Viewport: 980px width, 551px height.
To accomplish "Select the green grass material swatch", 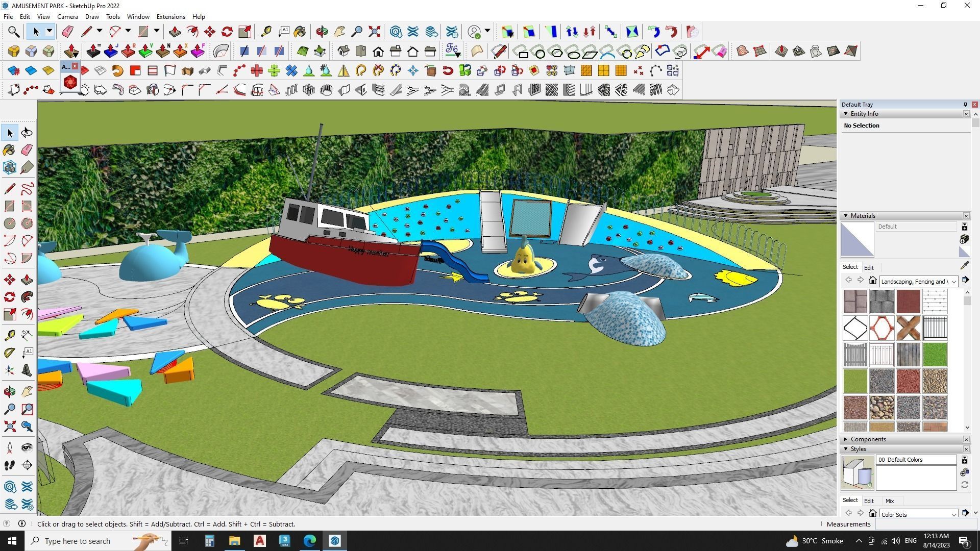I will pyautogui.click(x=935, y=355).
